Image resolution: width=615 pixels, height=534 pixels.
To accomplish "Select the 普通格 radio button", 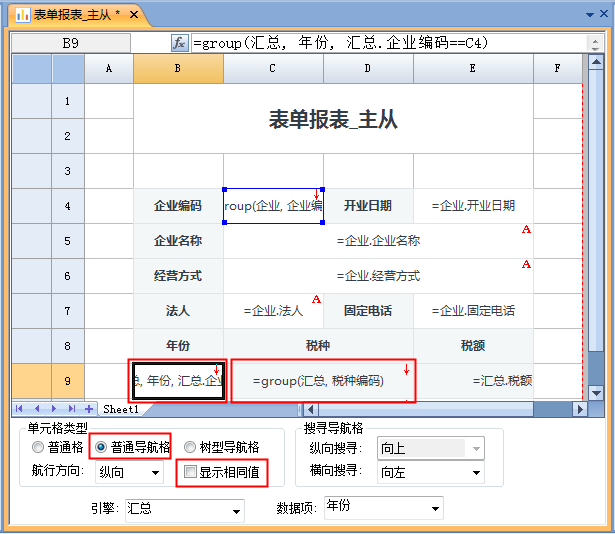I will coord(38,447).
